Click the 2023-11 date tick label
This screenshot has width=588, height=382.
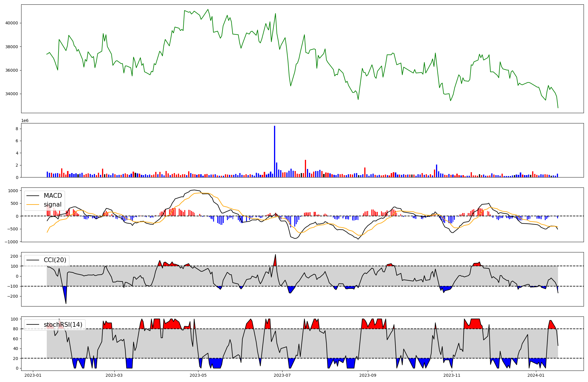tap(452, 375)
